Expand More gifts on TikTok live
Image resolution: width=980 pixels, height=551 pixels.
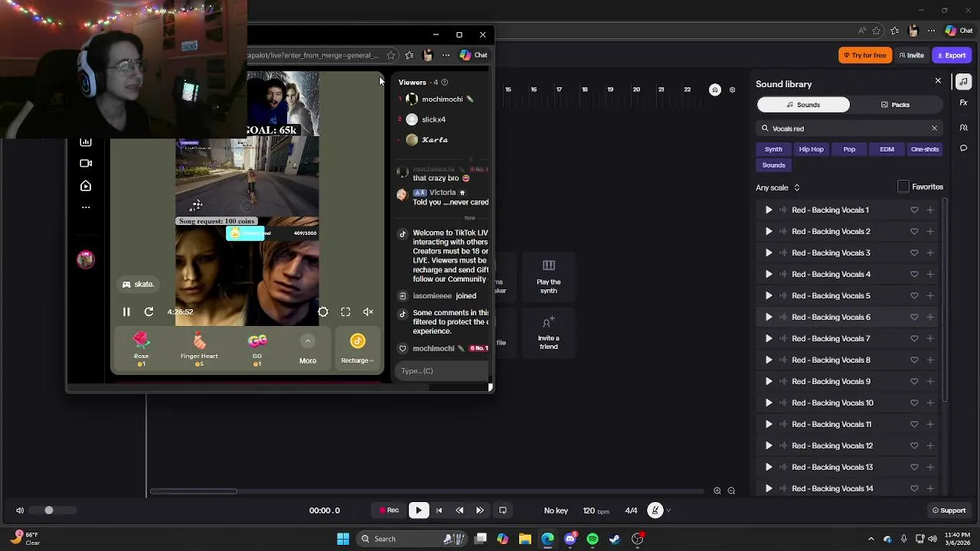coord(308,349)
